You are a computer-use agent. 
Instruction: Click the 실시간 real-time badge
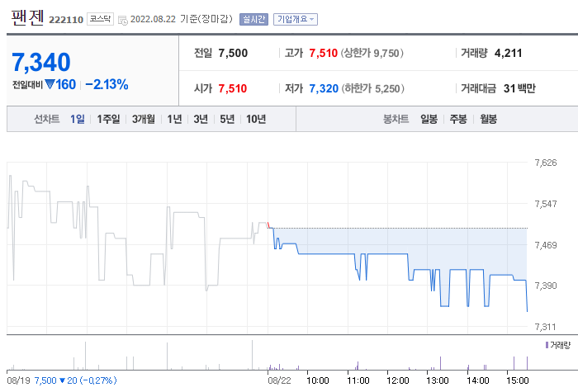point(253,19)
